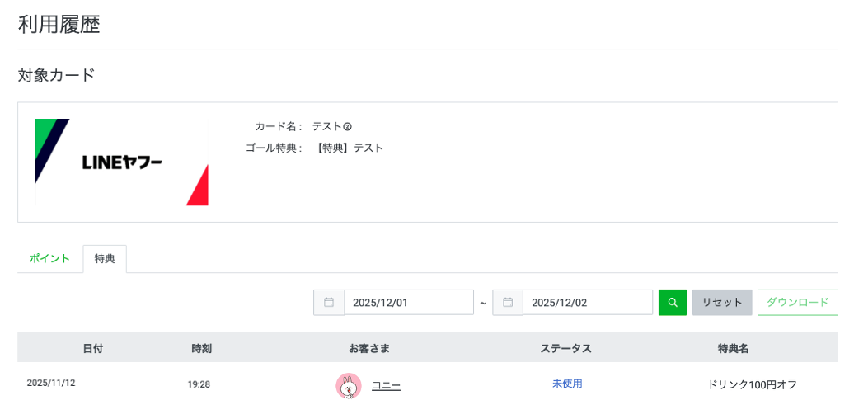Select the 特典 tab
Screen dimensions: 868x419
(x=105, y=258)
